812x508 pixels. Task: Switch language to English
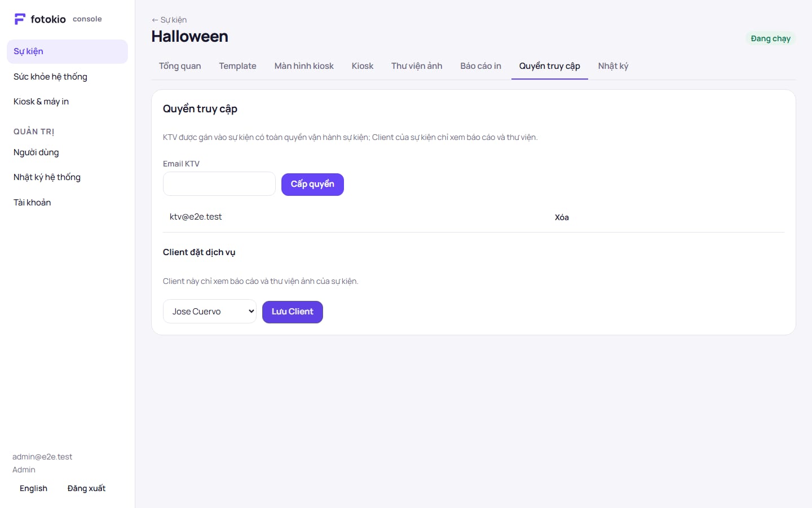pos(33,489)
